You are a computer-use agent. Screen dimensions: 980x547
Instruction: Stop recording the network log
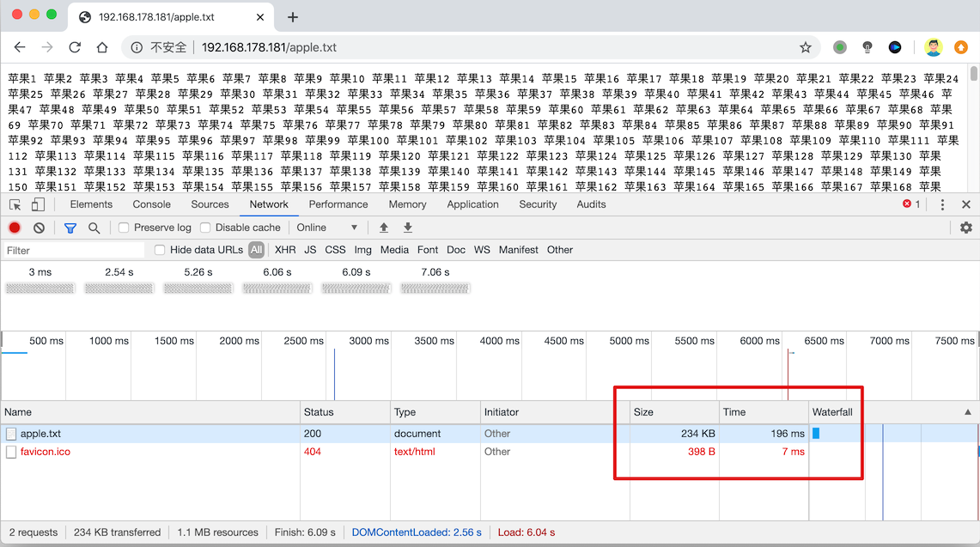coord(15,228)
